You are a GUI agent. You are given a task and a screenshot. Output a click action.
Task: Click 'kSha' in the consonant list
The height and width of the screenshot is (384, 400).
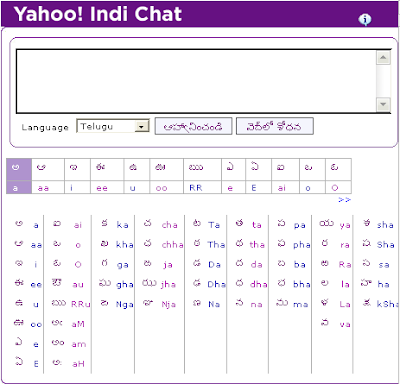coord(388,304)
